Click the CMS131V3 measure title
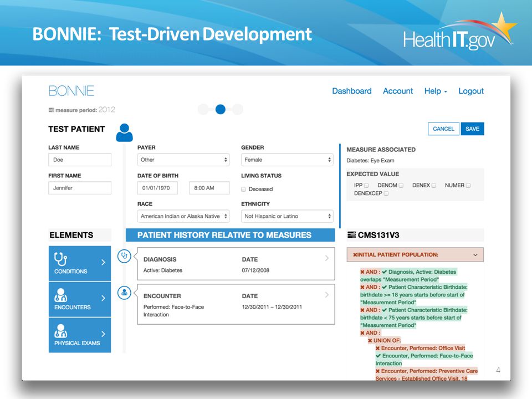 pyautogui.click(x=378, y=235)
